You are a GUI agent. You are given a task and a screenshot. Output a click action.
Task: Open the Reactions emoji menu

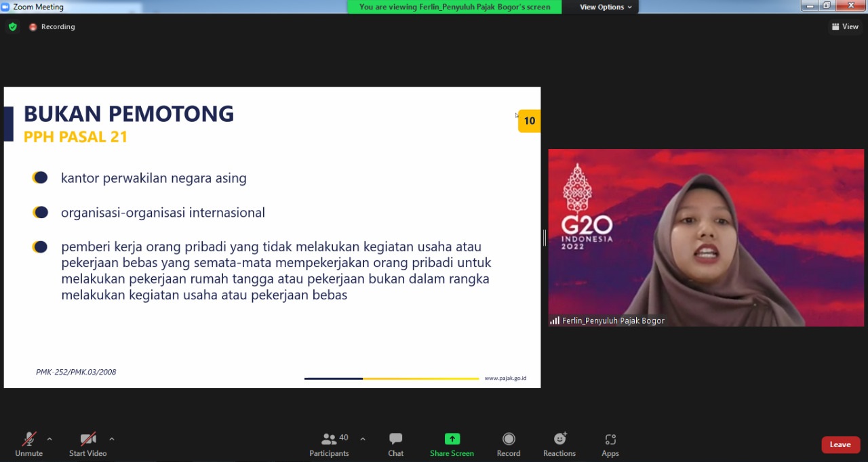pyautogui.click(x=559, y=439)
